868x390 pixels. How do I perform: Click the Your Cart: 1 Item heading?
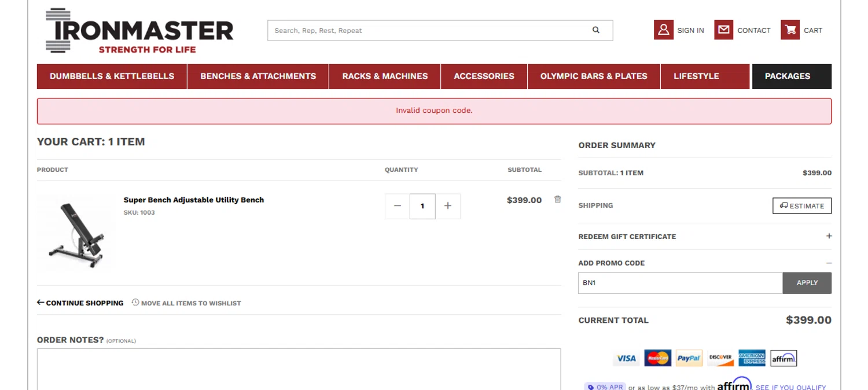pos(91,142)
